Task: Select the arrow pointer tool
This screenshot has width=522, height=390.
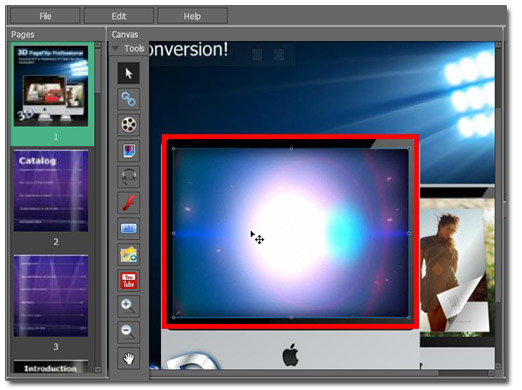Action: click(x=128, y=73)
